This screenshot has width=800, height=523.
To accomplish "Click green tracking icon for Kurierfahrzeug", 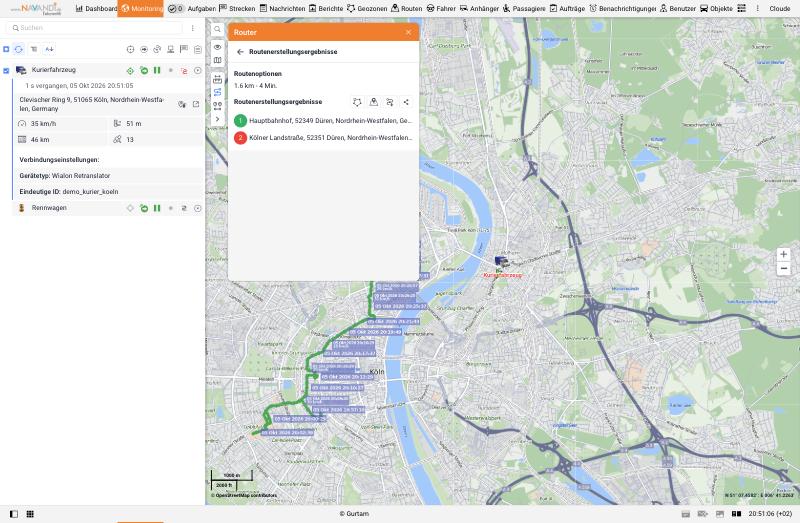I will (x=130, y=71).
